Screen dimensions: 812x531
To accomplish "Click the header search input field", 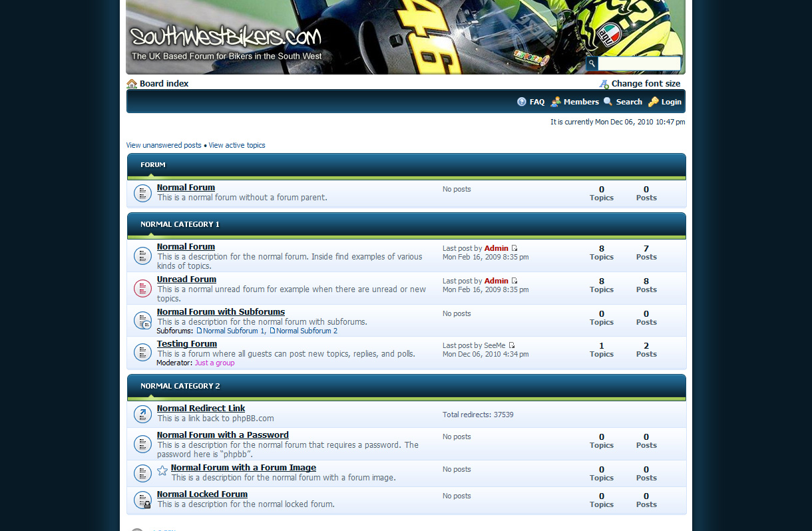I will coord(639,63).
